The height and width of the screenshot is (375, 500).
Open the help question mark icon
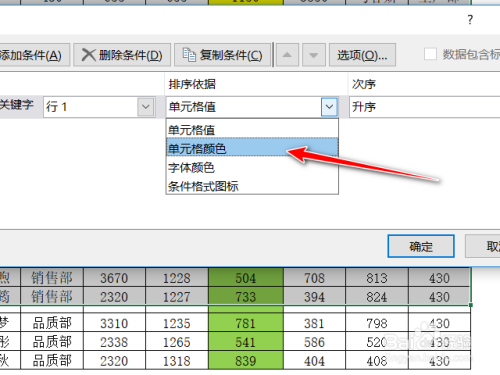pos(470,20)
